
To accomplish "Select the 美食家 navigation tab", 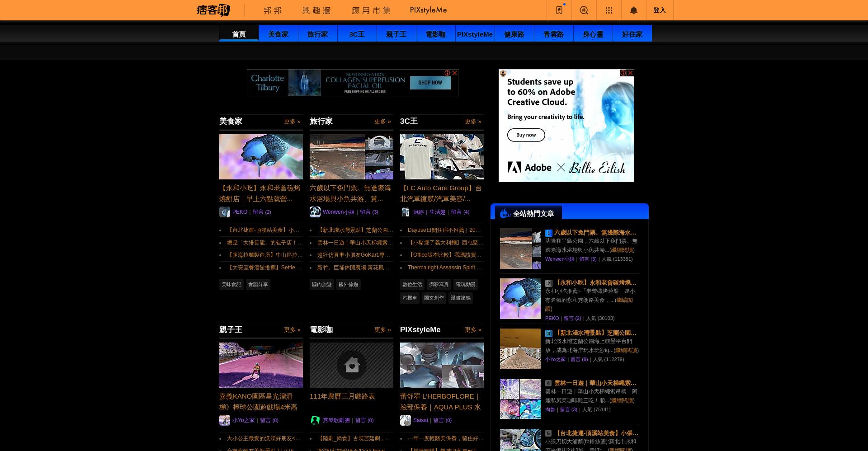I will 278,34.
